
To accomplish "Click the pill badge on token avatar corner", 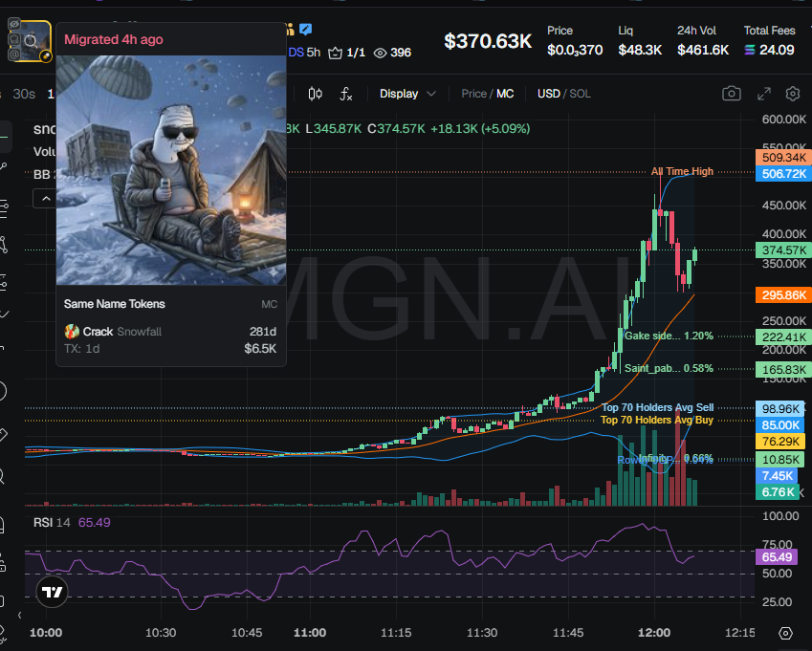I will pos(46,55).
